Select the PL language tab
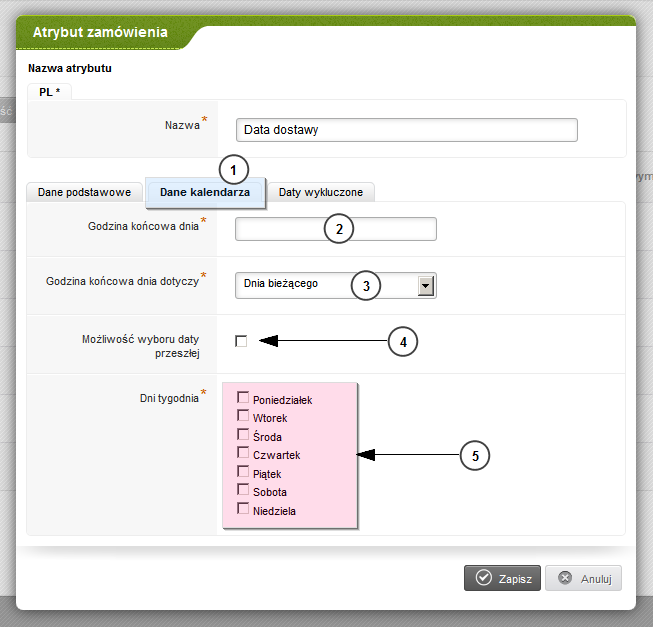This screenshot has width=653, height=627. (x=49, y=92)
